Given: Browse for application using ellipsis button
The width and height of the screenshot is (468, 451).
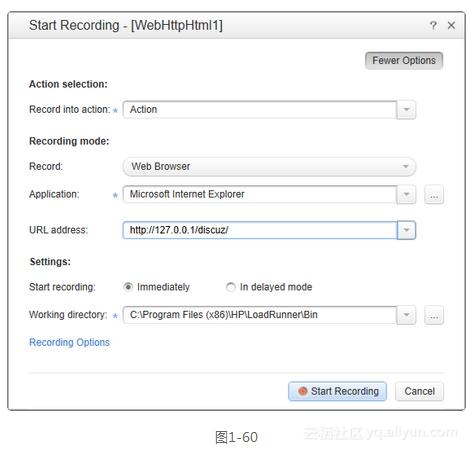Looking at the screenshot, I should tap(434, 194).
